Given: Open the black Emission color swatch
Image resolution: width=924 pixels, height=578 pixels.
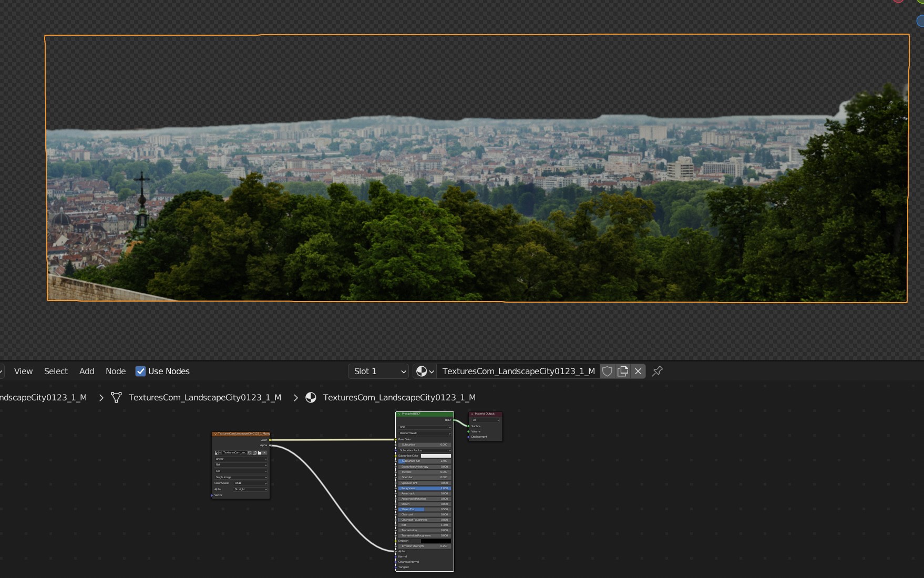Looking at the screenshot, I should click(436, 541).
